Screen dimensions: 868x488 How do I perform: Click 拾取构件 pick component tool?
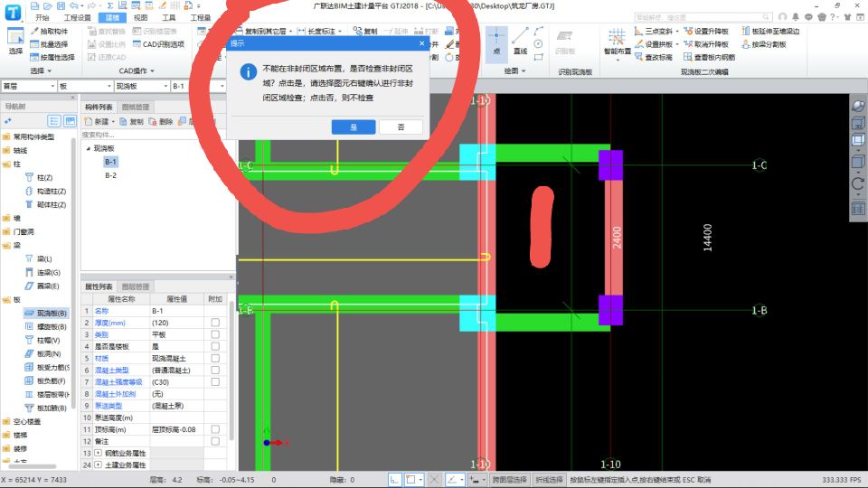(x=49, y=32)
